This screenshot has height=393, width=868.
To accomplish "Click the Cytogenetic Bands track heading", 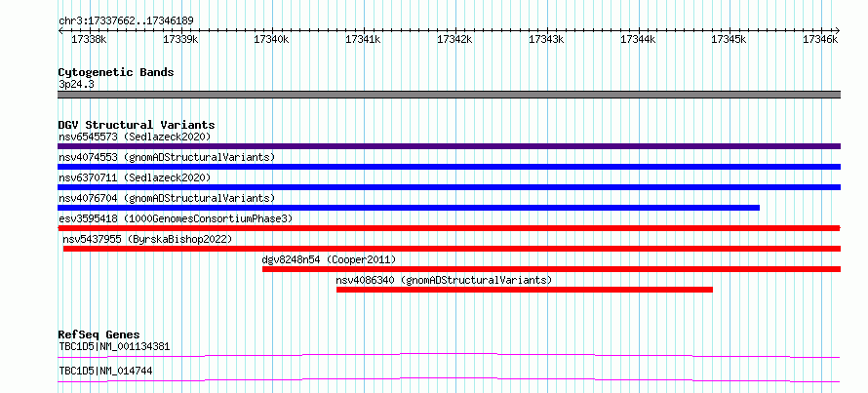I will 116,72.
